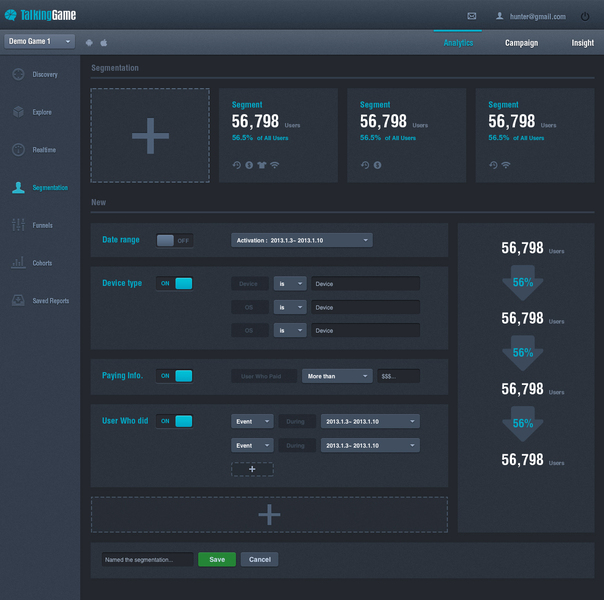Switch off the Device type toggle

pyautogui.click(x=174, y=283)
